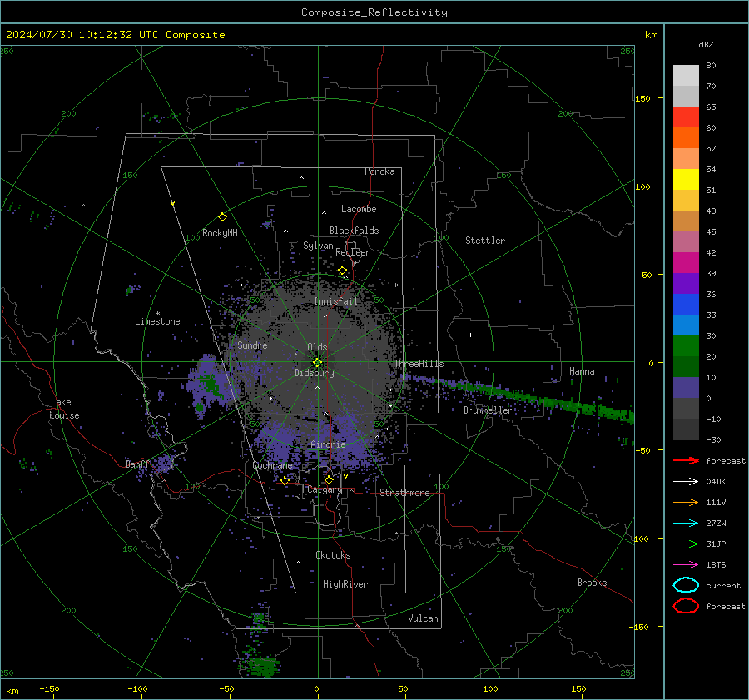Click the green radar echo band near Drumheller
Viewport: 749px width, 700px height.
521,395
